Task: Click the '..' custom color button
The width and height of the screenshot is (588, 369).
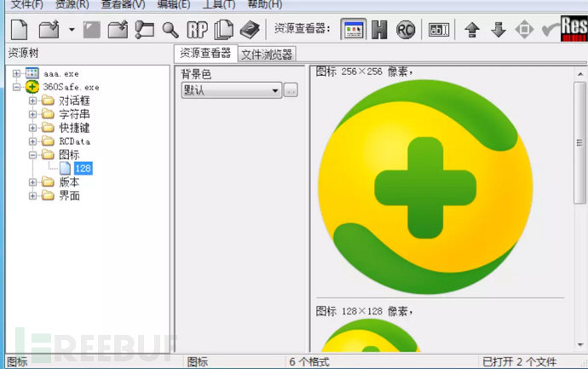Action: (291, 90)
